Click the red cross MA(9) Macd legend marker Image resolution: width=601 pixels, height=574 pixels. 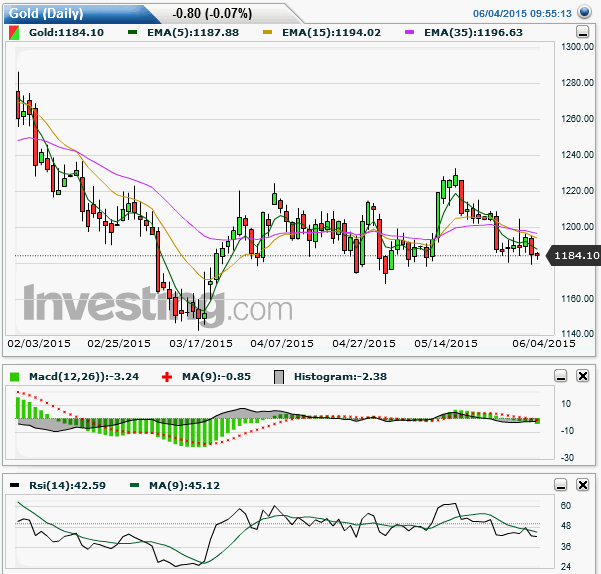coord(167,377)
